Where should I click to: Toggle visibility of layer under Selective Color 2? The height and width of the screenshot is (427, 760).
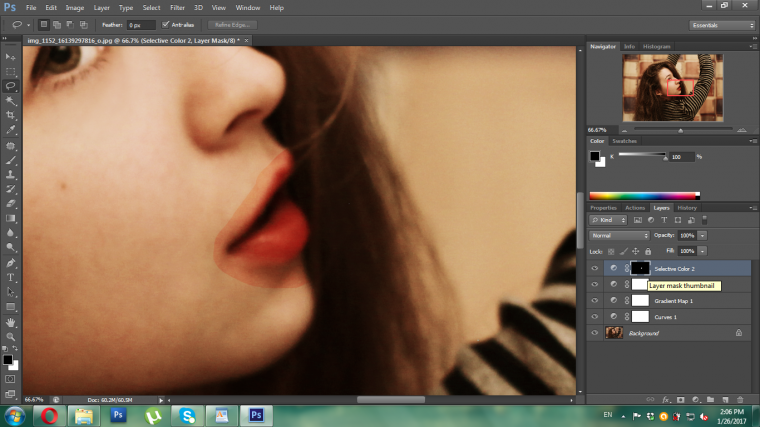pos(595,285)
